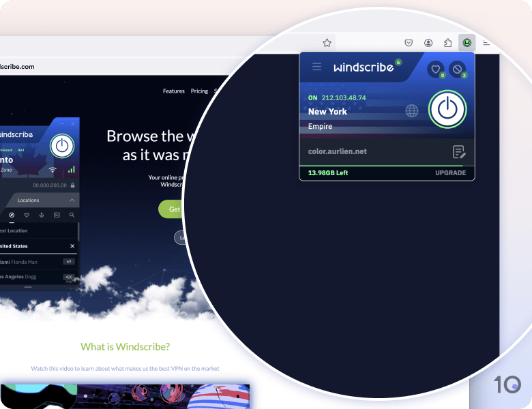Image resolution: width=532 pixels, height=409 pixels.
Task: Click the 13.98GB Left data indicator
Action: [x=328, y=173]
